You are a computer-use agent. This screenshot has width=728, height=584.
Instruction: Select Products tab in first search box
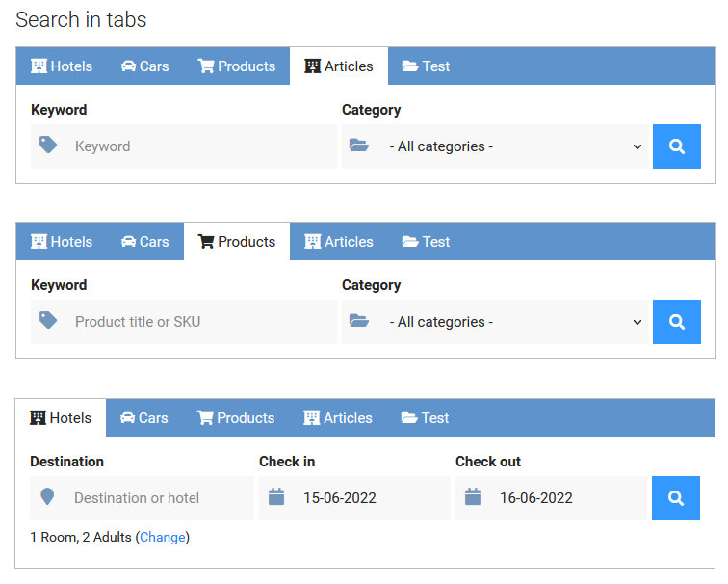tap(237, 66)
